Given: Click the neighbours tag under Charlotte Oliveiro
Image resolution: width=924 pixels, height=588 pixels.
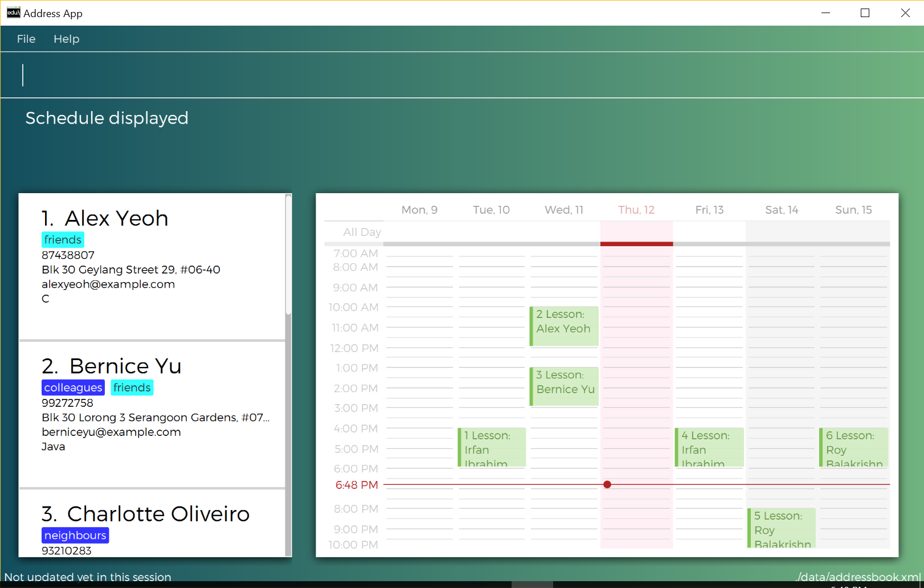Looking at the screenshot, I should (75, 536).
